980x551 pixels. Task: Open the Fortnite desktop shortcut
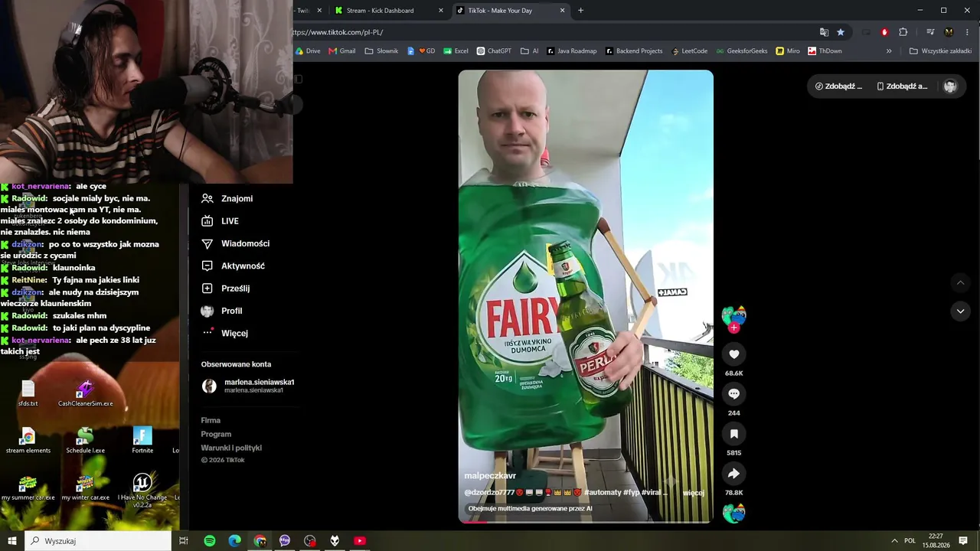[x=142, y=440]
